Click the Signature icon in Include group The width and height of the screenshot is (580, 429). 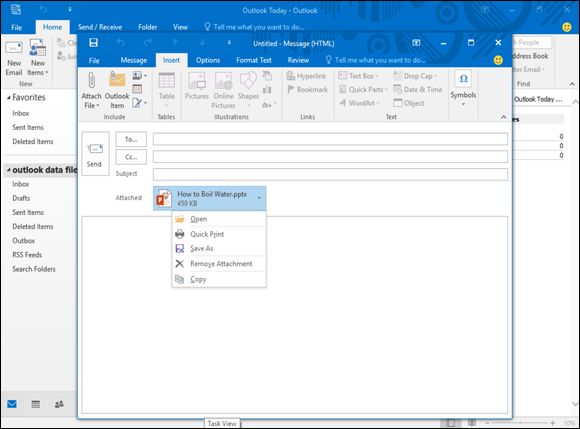click(x=137, y=102)
